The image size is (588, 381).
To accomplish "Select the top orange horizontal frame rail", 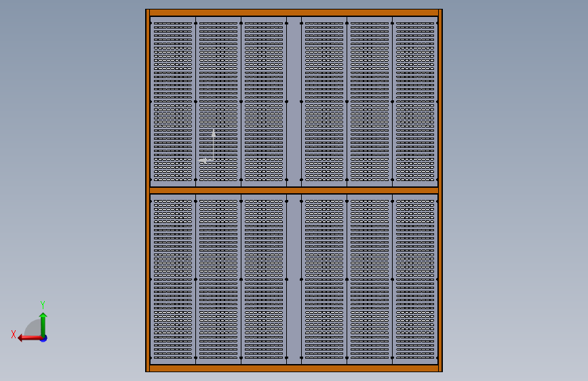I will [x=294, y=13].
